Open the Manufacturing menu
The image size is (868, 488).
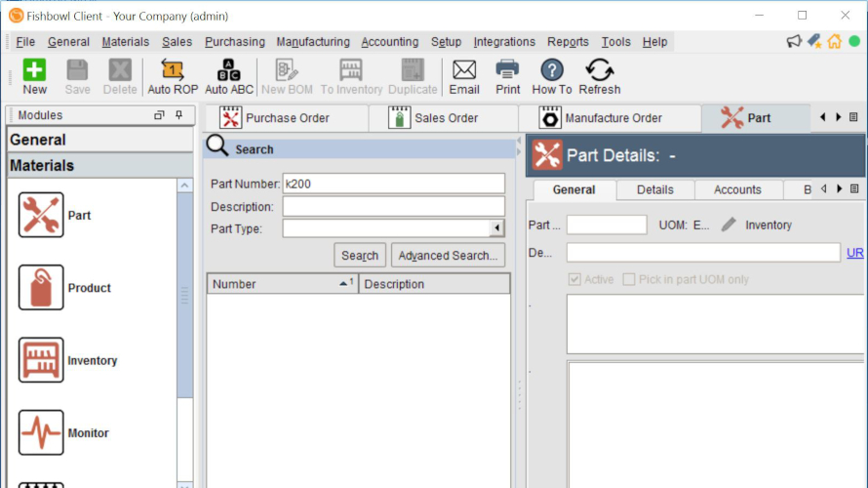click(313, 42)
